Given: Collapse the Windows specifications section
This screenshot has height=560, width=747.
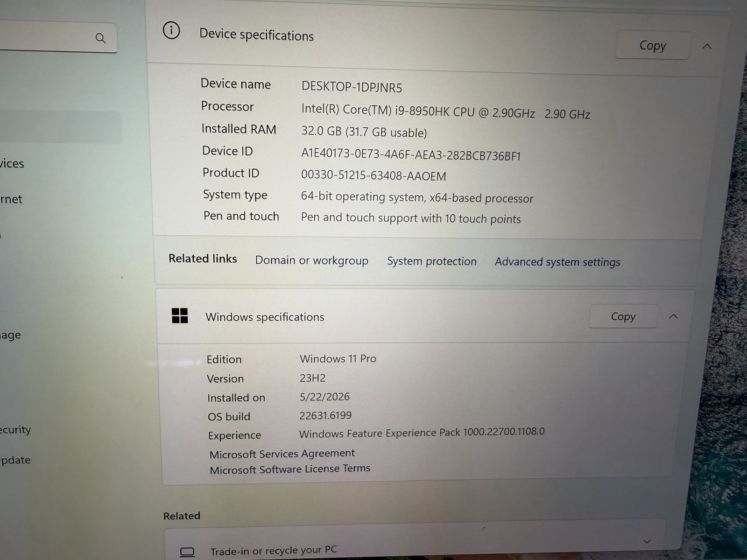Looking at the screenshot, I should tap(673, 316).
